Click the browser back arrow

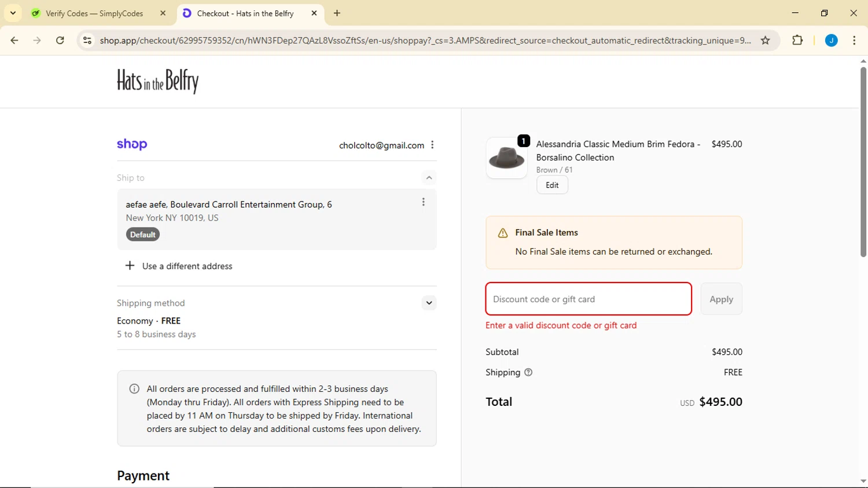(14, 41)
